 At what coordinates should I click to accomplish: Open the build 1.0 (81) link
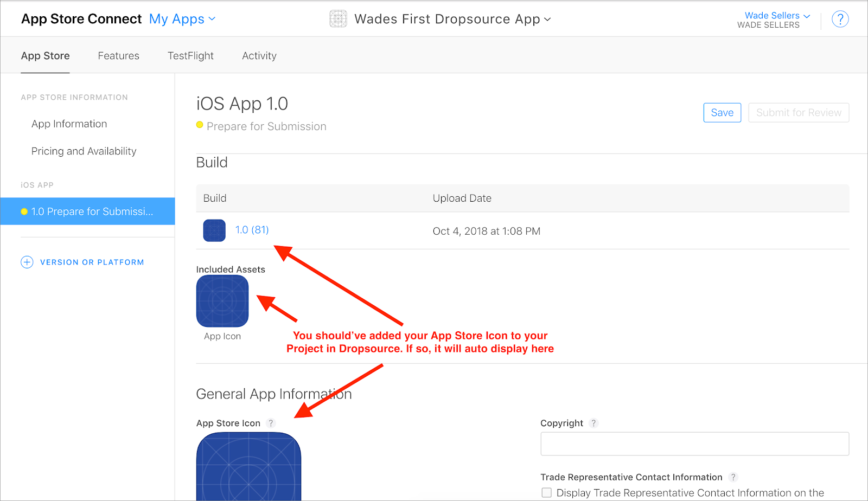tap(252, 230)
